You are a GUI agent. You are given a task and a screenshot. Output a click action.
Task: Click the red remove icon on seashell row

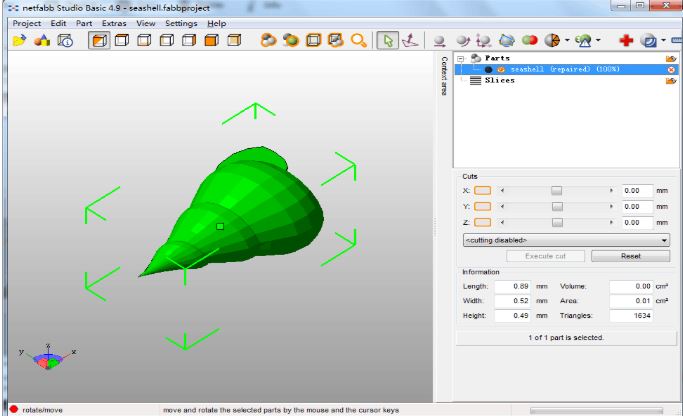pos(671,70)
